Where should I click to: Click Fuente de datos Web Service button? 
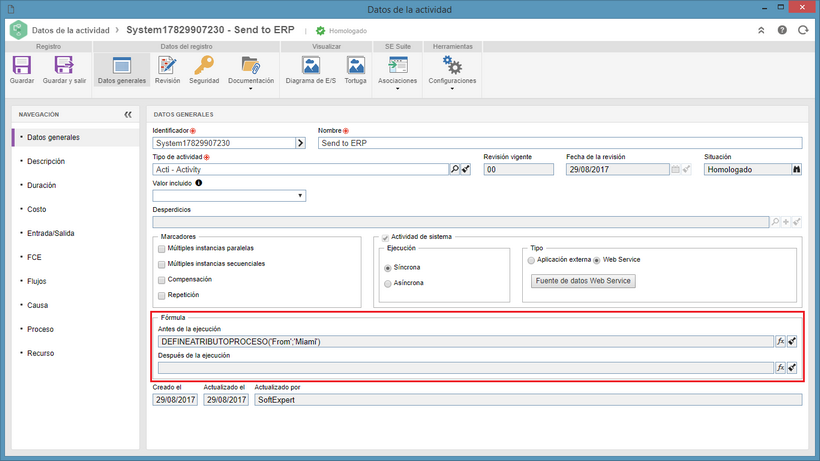pos(583,281)
